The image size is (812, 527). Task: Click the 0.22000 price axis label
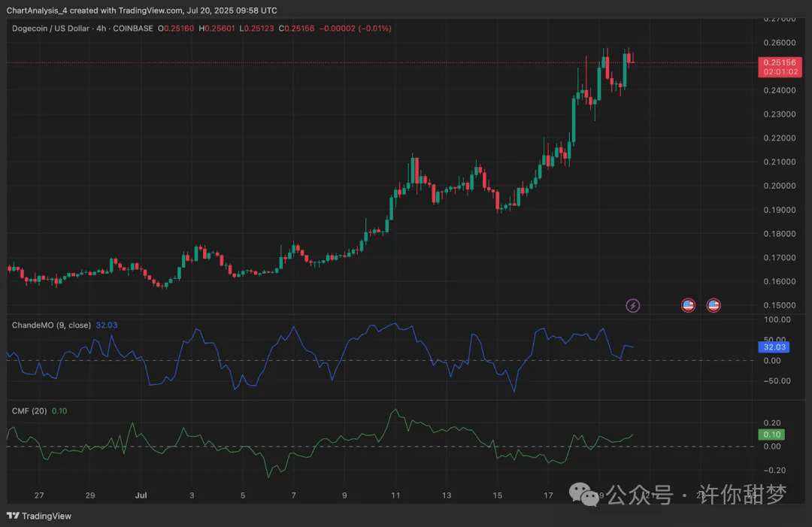[x=780, y=138]
